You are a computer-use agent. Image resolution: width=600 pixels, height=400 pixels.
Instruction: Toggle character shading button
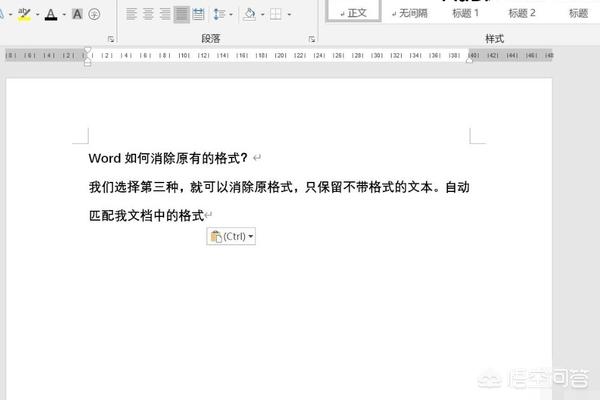tap(77, 14)
